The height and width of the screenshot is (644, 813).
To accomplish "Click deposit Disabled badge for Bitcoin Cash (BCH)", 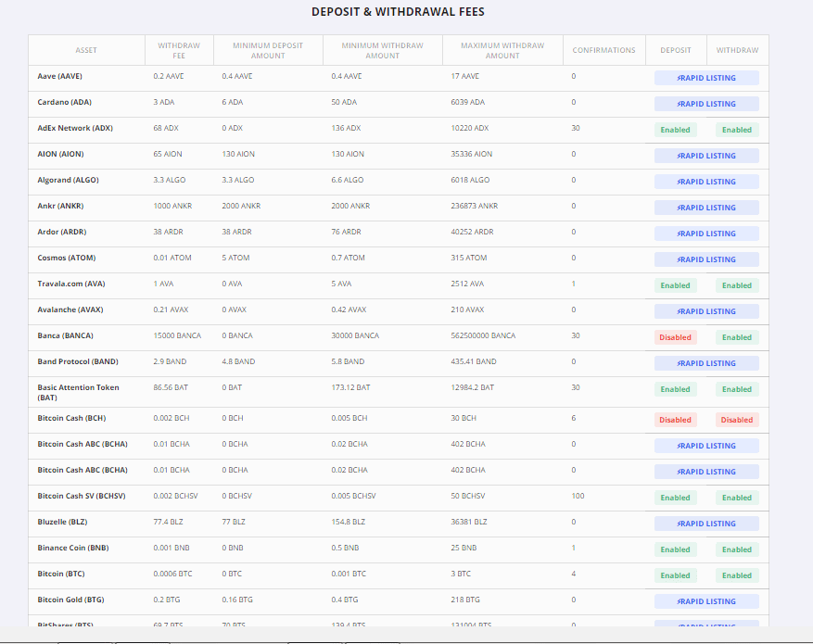I will click(675, 420).
